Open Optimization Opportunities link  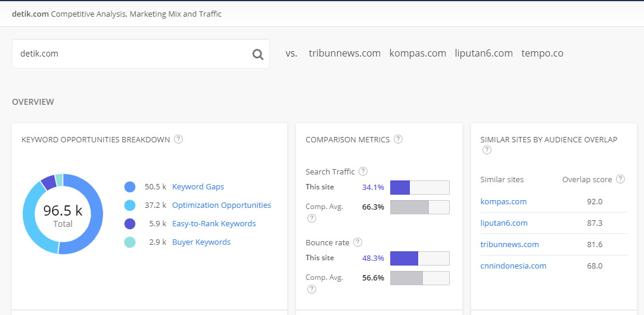222,205
